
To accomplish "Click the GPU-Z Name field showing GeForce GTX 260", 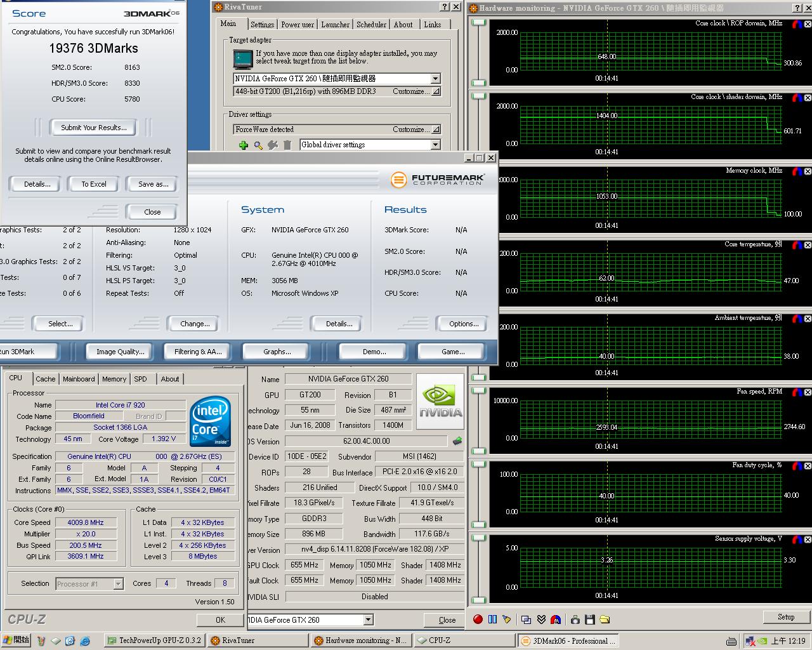I will 348,379.
